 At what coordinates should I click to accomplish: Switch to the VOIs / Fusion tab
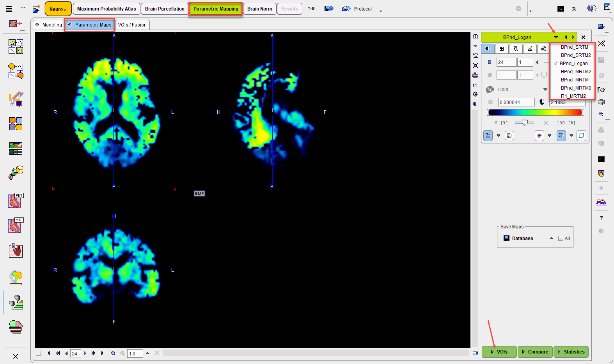pos(132,25)
